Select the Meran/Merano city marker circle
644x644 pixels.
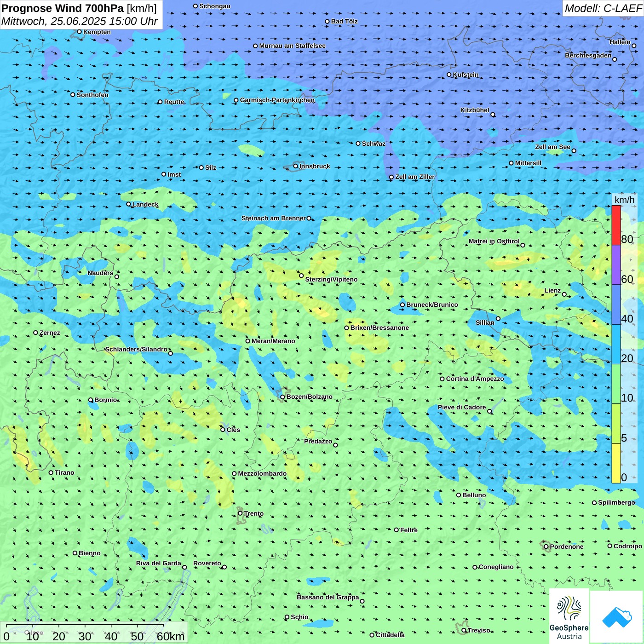[247, 341]
